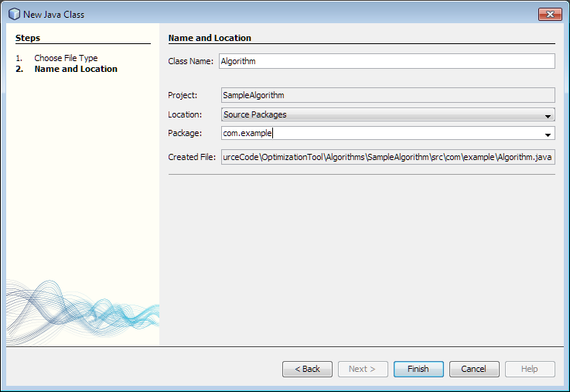570x392 pixels.
Task: Click the Help button
Action: 530,369
